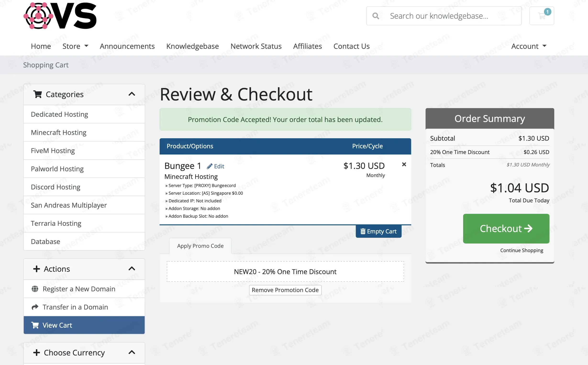Open Discord Hosting category

[84, 187]
